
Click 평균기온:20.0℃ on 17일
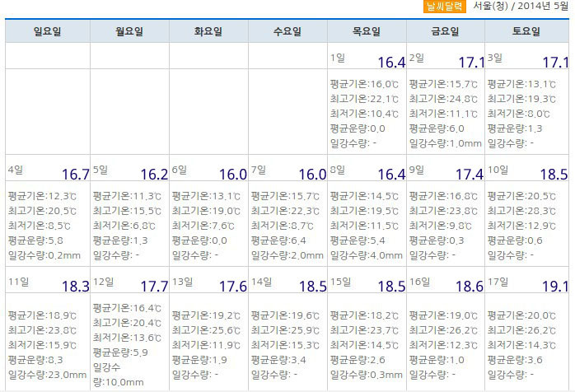pyautogui.click(x=521, y=315)
